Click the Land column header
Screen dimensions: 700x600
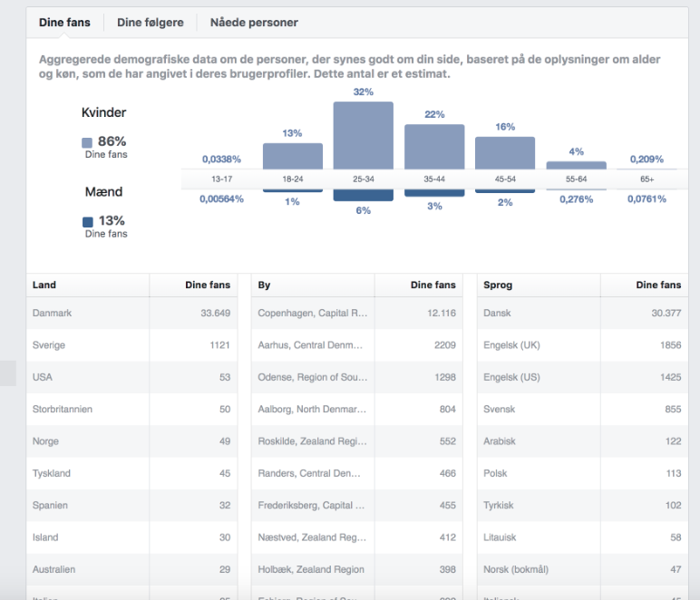pos(44,285)
